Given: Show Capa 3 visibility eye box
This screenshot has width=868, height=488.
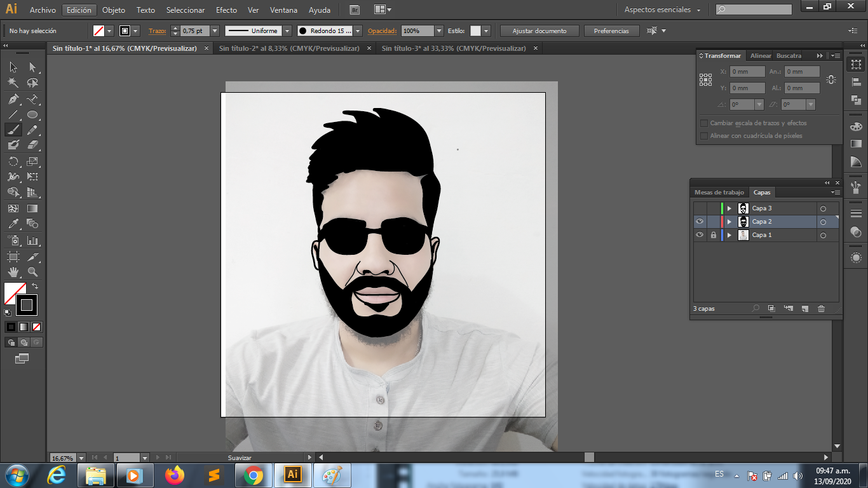Looking at the screenshot, I should [x=700, y=208].
